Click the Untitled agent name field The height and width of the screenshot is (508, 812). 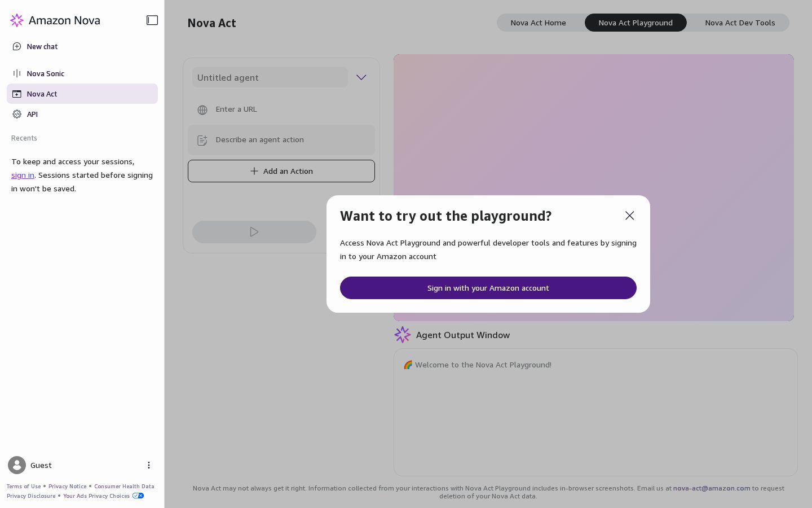270,77
